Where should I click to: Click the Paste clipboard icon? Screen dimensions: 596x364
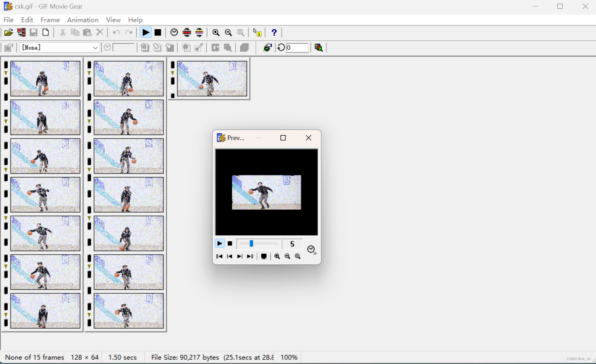[87, 33]
